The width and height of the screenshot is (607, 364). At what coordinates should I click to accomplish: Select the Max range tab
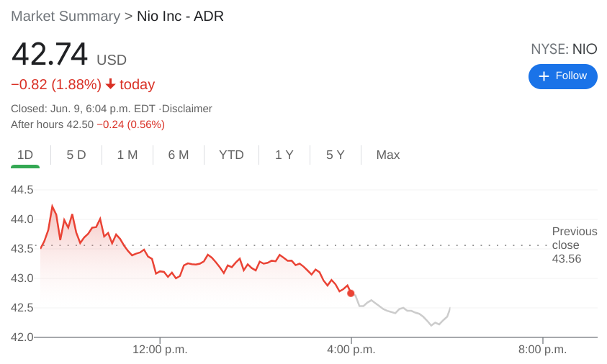click(x=388, y=155)
